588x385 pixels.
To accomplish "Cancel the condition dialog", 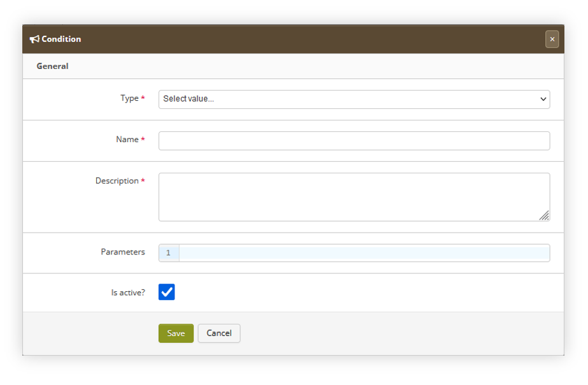I will tap(219, 333).
